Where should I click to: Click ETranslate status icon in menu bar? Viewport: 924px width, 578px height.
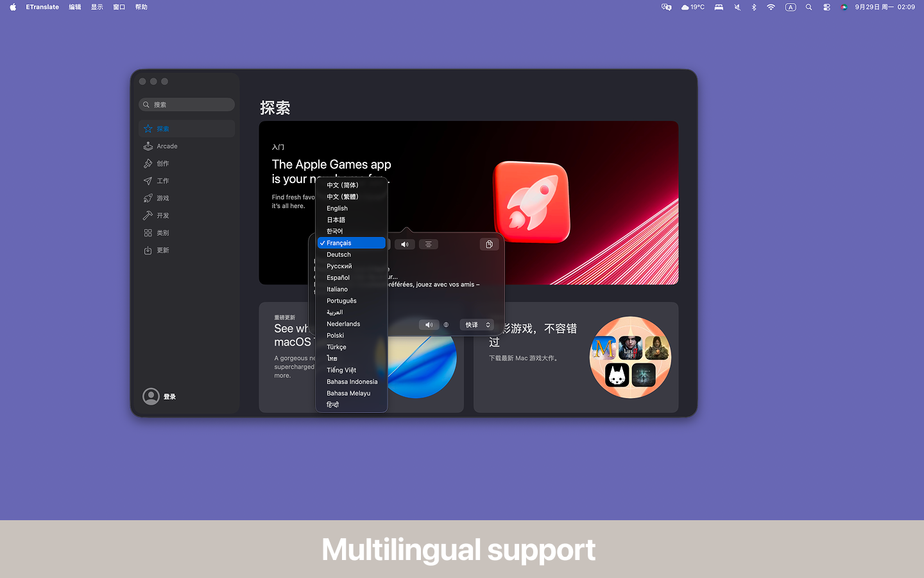(667, 7)
